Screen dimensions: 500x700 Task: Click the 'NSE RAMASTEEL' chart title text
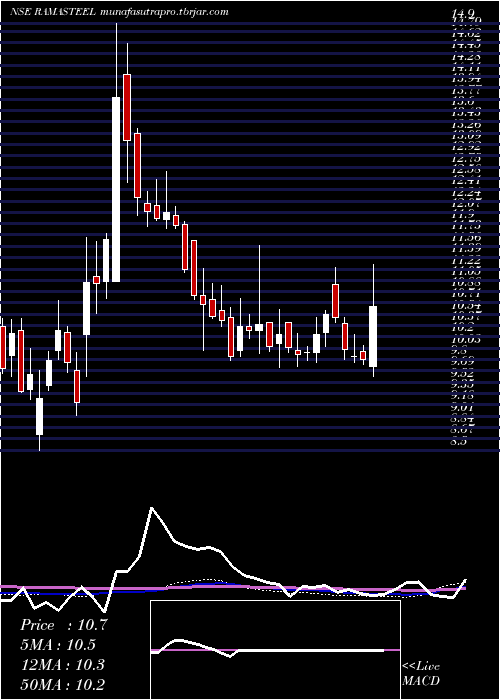52,12
